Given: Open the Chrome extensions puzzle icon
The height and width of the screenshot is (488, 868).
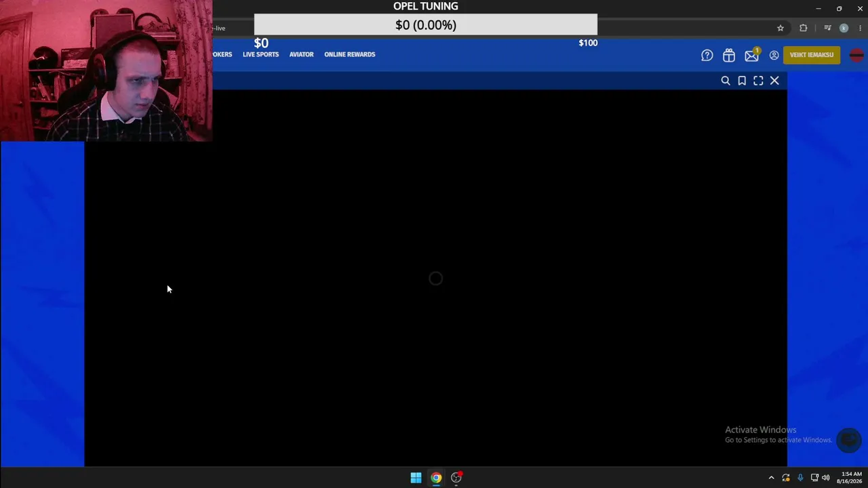Looking at the screenshot, I should [804, 28].
